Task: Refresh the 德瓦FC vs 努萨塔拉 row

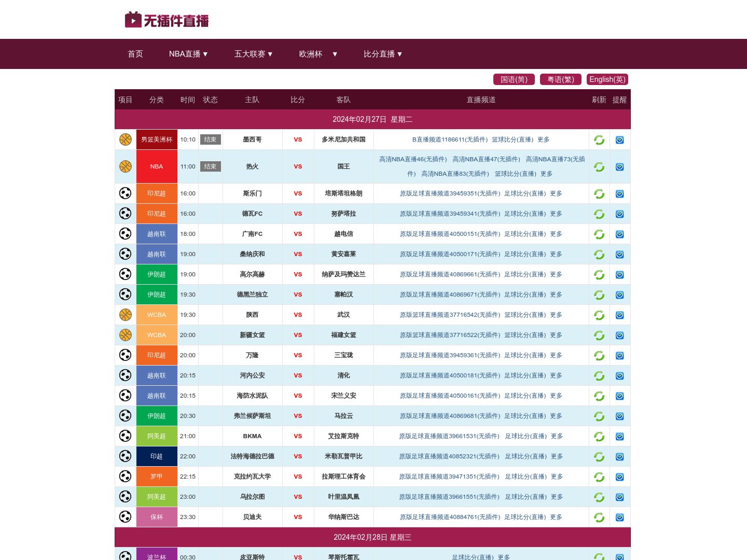Action: [599, 214]
